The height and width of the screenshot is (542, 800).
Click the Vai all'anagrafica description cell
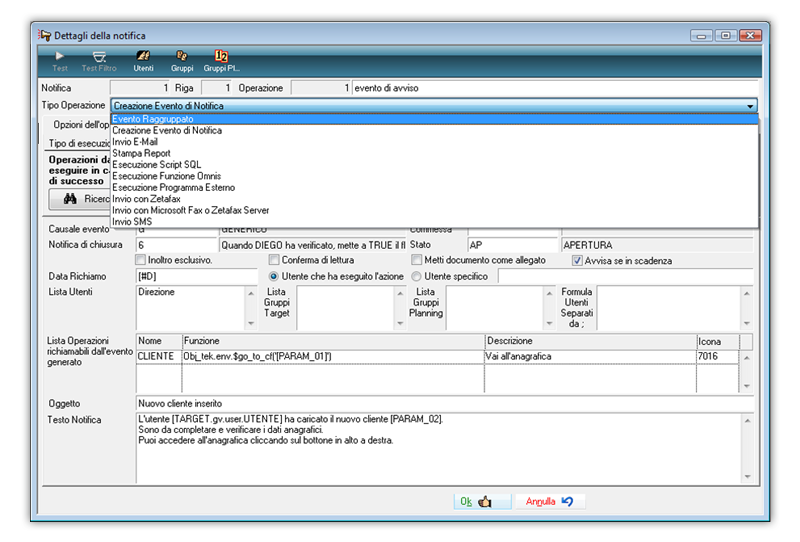pyautogui.click(x=590, y=356)
